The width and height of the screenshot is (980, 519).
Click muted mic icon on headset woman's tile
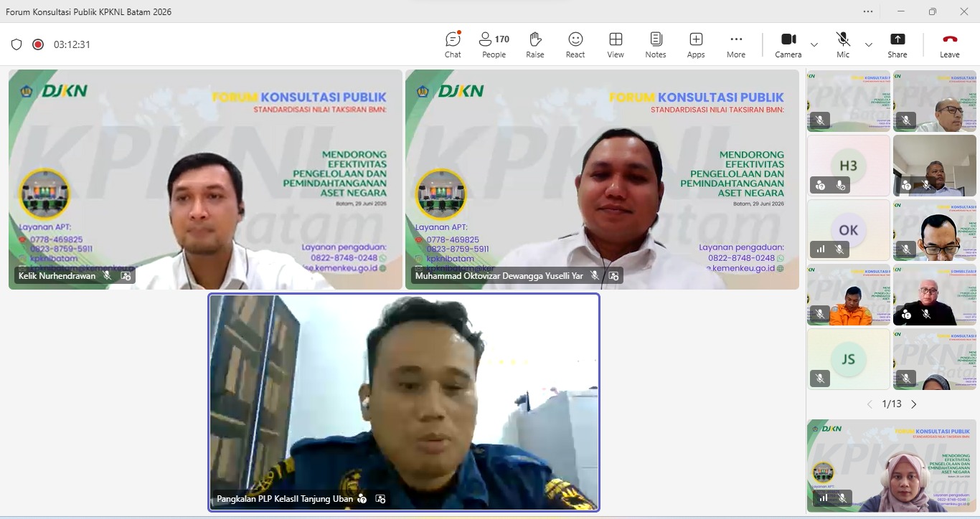point(842,497)
